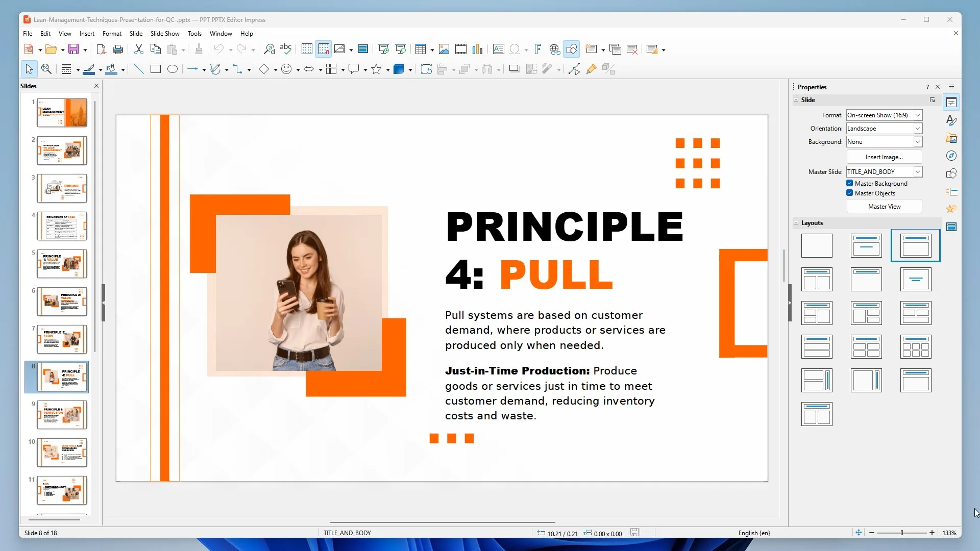Viewport: 980px width, 551px height.
Task: Open the Navigator sidebar deck
Action: point(951,156)
